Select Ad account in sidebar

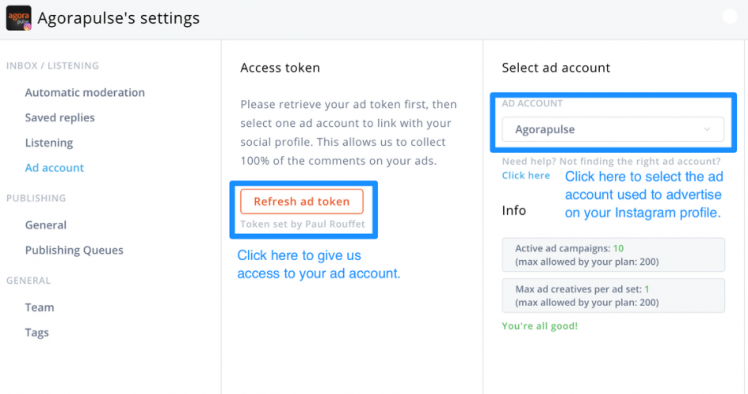click(x=54, y=168)
